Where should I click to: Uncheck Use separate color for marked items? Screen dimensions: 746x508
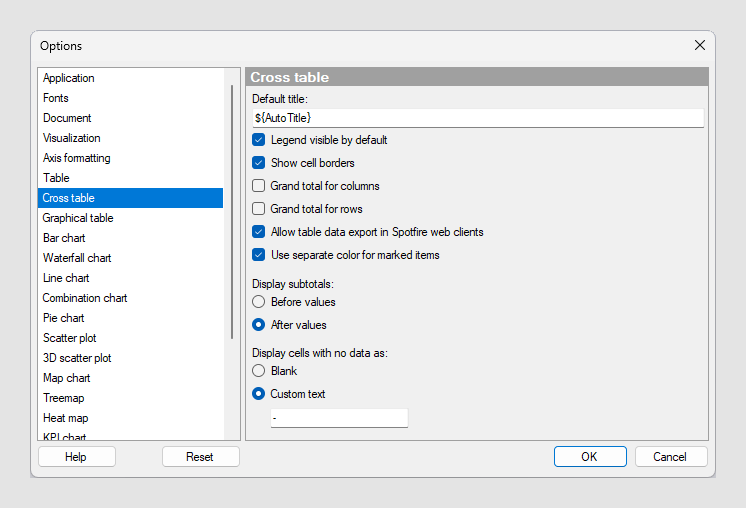pyautogui.click(x=258, y=254)
